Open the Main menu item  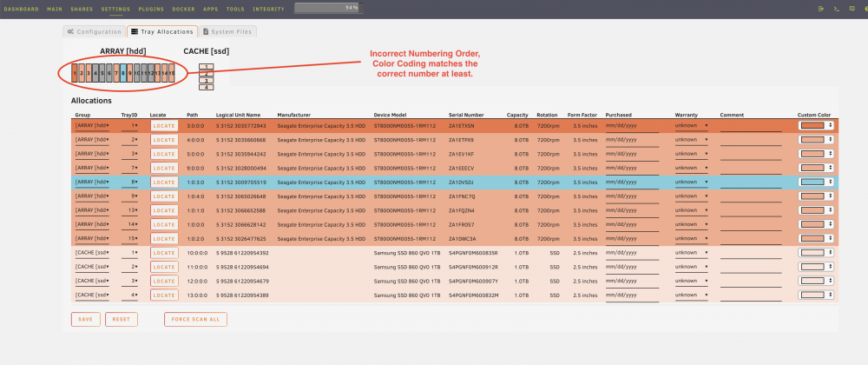(54, 10)
